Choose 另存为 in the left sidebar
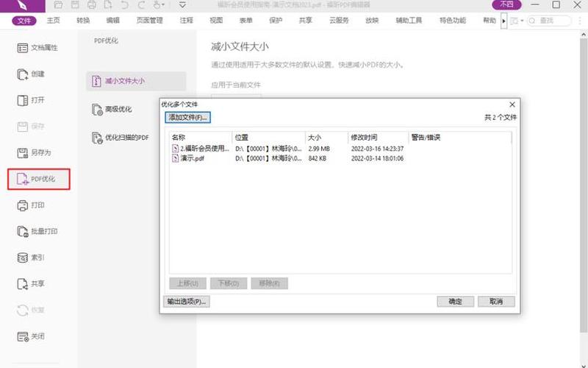This screenshot has width=588, height=368. (x=34, y=153)
